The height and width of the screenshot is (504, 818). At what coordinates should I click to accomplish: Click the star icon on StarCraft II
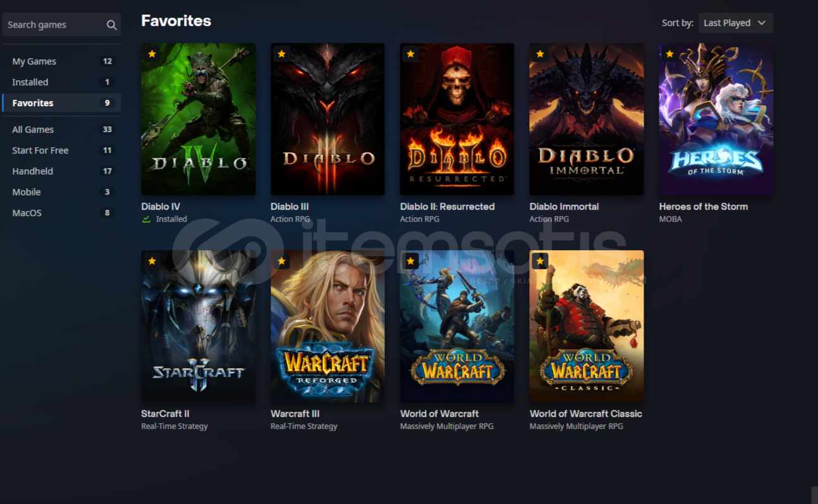152,261
